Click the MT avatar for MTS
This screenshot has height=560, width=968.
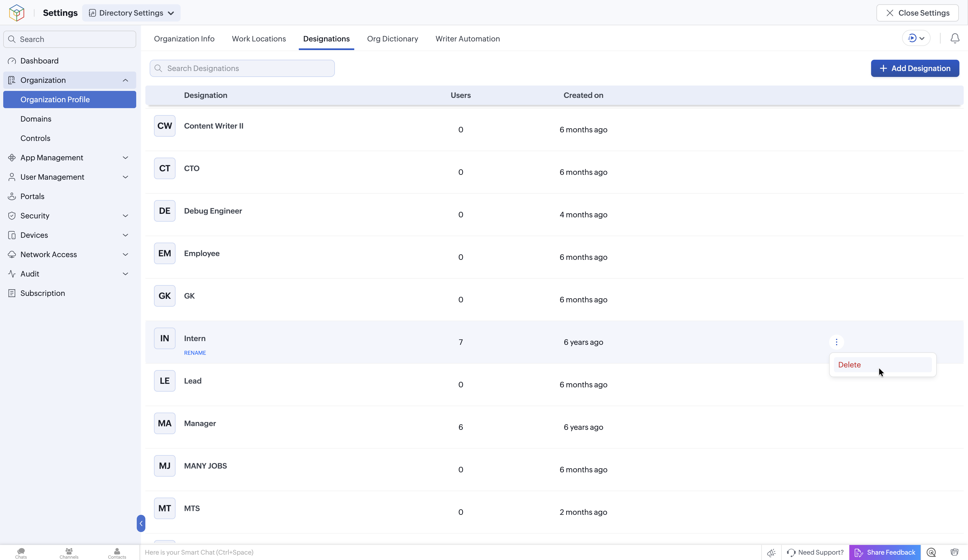164,508
